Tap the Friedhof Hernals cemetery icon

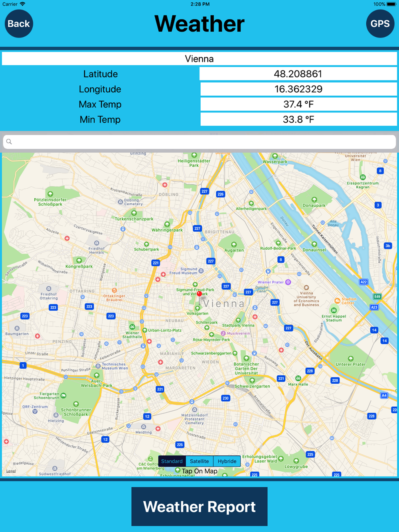97,243
